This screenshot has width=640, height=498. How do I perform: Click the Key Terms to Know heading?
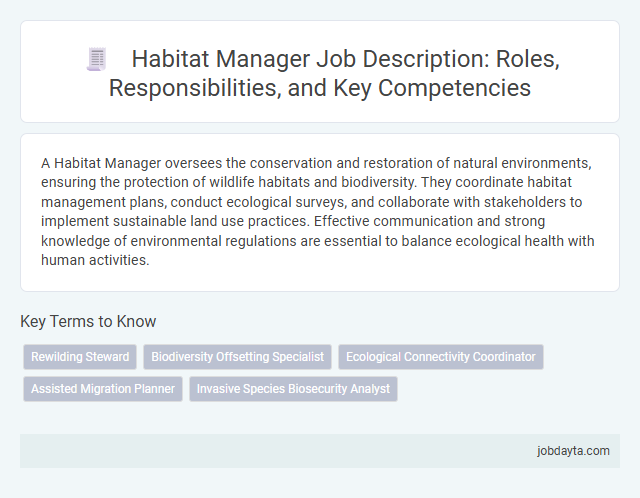tap(88, 321)
